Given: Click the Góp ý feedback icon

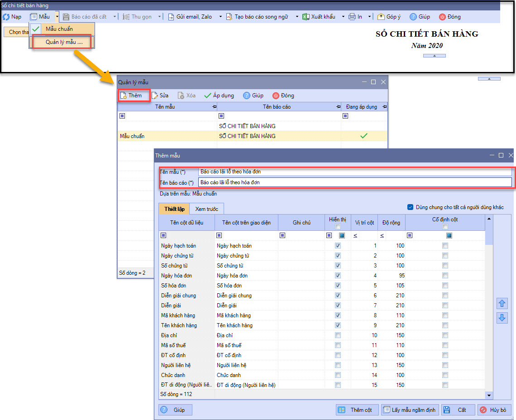Looking at the screenshot, I should tap(381, 17).
